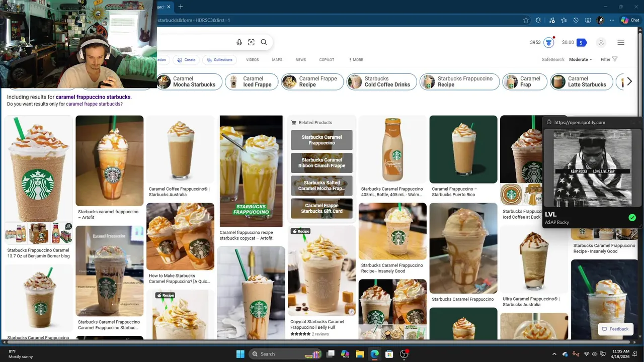Viewport: 644px width, 362px height.
Task: Open File Explorer from the taskbar
Action: point(360,354)
